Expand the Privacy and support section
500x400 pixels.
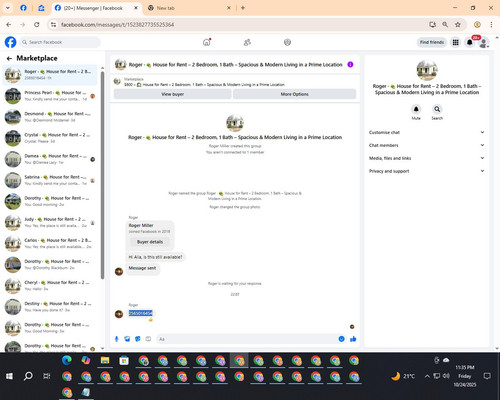pos(427,171)
